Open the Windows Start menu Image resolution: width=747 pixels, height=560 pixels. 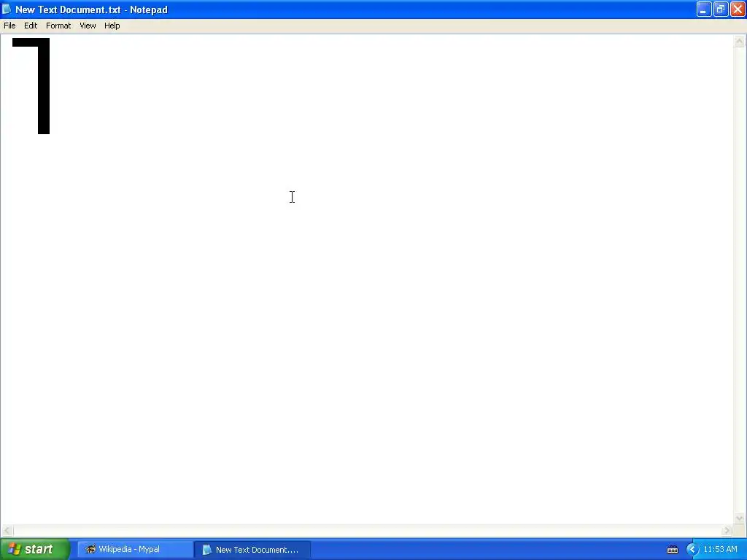[x=35, y=549]
